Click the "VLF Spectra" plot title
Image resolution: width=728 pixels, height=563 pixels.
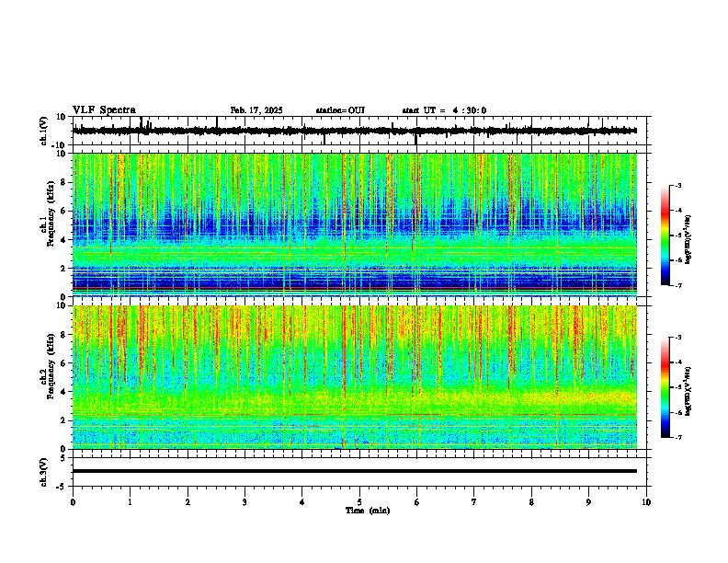tap(104, 110)
